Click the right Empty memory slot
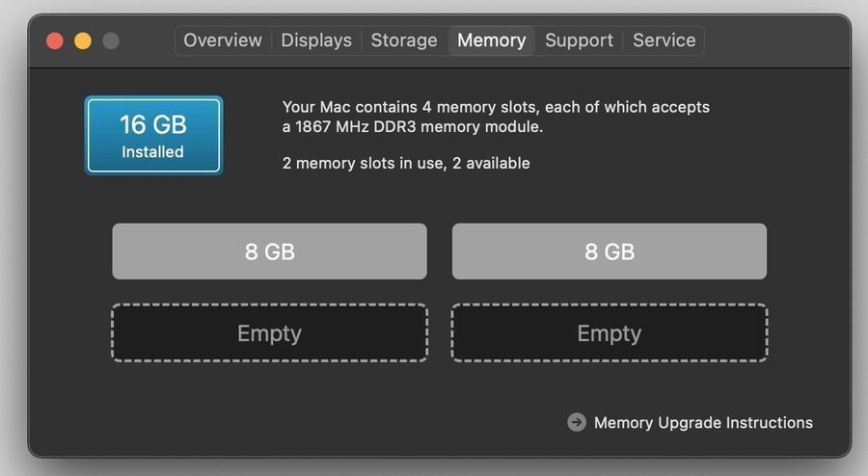 (x=610, y=333)
